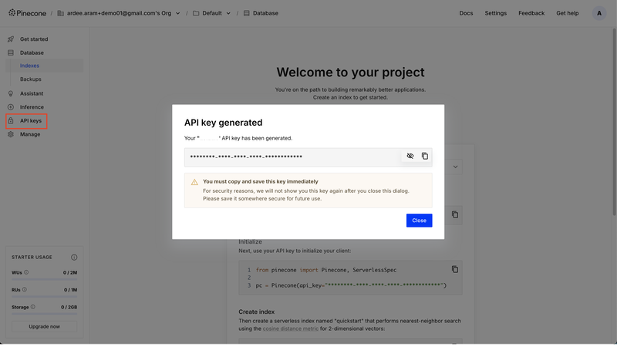The width and height of the screenshot is (617, 364).
Task: Select Database in the sidebar
Action: coord(32,52)
